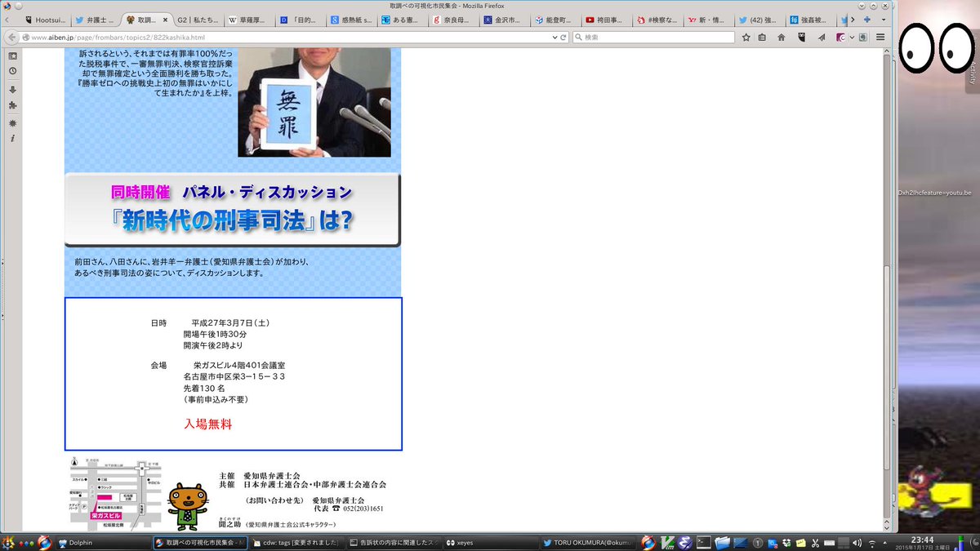The image size is (980, 551).
Task: Go to the Firefox home page icon
Action: 782,37
